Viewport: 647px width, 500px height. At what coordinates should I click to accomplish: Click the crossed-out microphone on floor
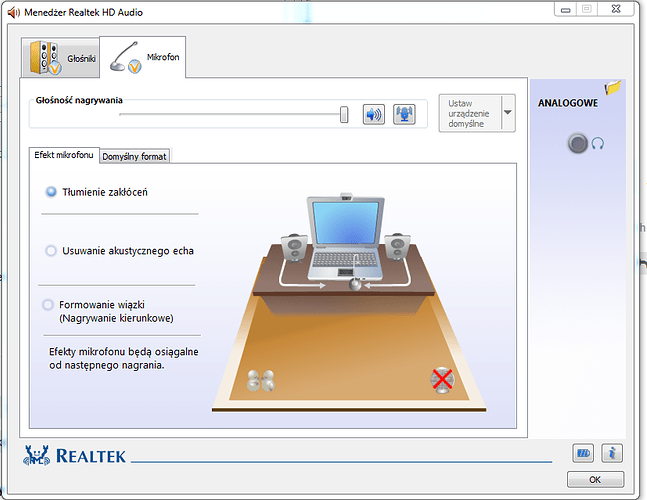441,380
